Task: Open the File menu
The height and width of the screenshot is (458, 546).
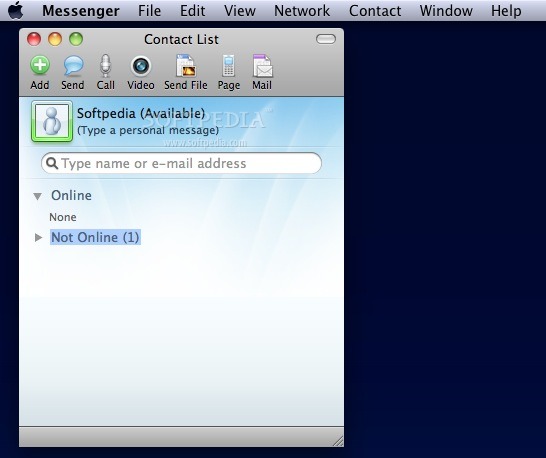Action: pyautogui.click(x=149, y=11)
